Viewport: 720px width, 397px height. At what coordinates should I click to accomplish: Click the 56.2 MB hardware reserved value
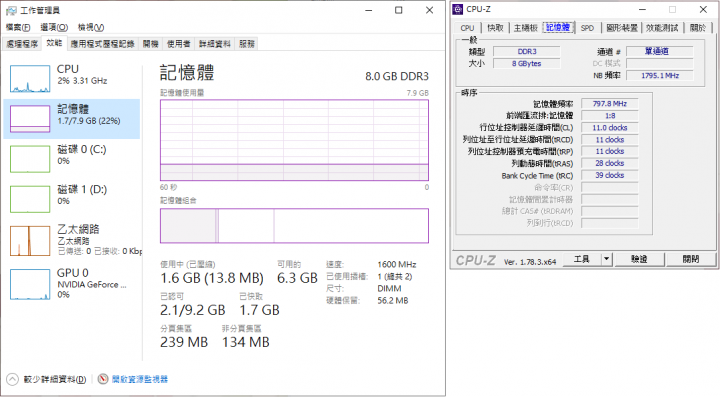tap(393, 301)
